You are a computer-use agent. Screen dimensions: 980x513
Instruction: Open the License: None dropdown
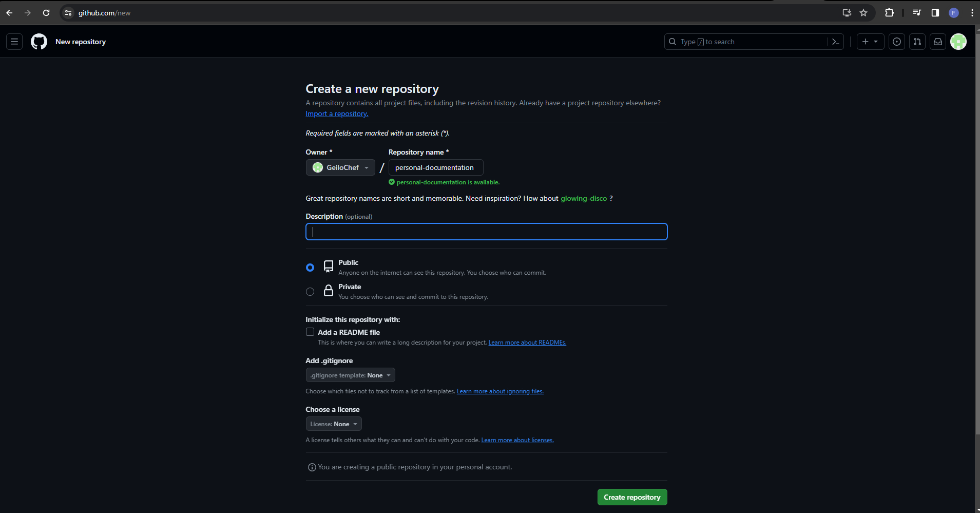(334, 424)
